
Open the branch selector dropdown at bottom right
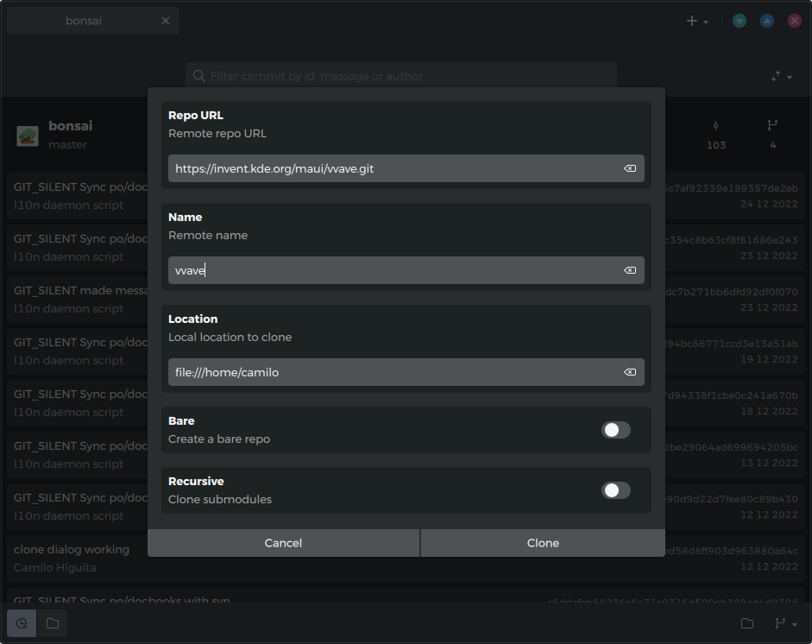click(x=785, y=623)
